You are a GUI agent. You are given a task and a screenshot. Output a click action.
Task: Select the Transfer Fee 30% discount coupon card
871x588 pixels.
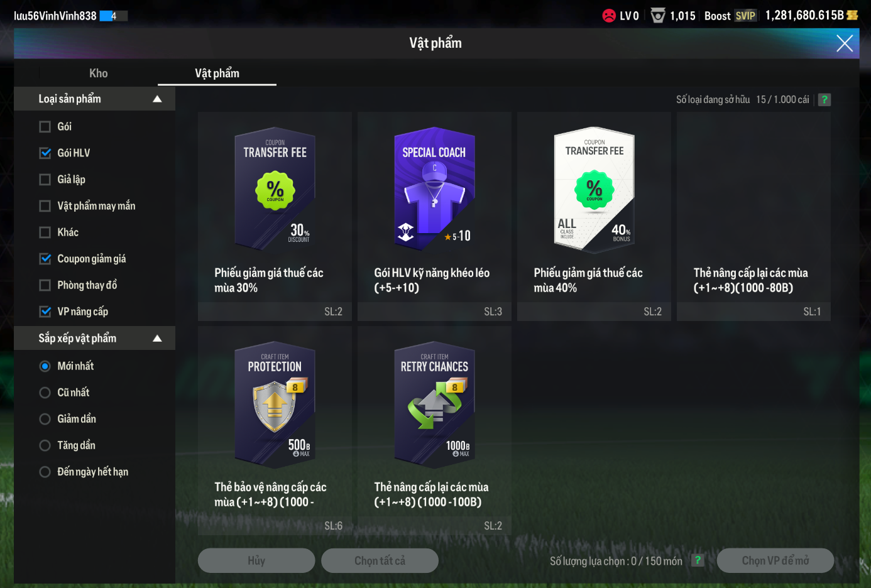[275, 216]
